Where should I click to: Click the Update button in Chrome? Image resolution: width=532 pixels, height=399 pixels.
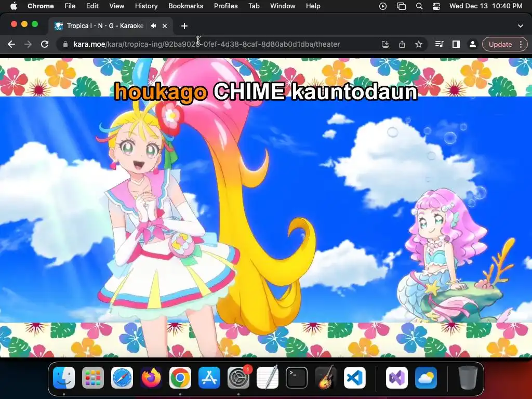500,45
